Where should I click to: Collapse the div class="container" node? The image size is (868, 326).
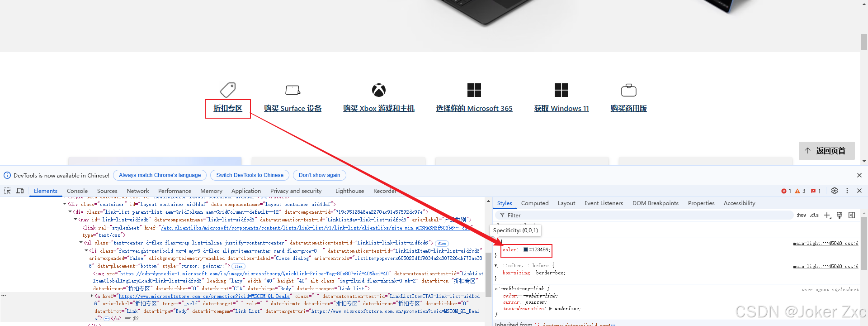pyautogui.click(x=65, y=204)
